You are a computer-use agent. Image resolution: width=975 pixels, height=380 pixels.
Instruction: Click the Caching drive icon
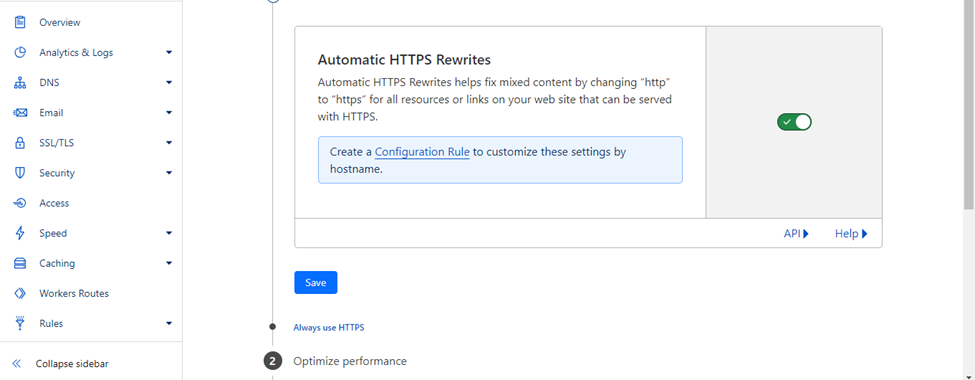[x=20, y=263]
